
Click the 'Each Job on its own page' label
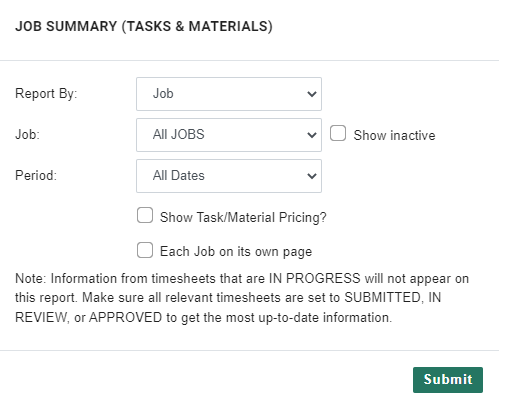[236, 251]
